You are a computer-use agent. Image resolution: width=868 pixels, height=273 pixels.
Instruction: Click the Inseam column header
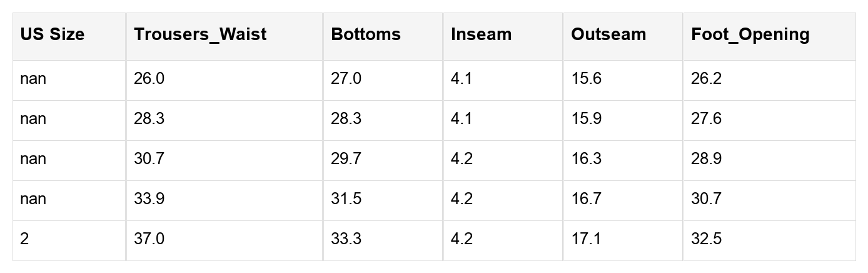(481, 34)
